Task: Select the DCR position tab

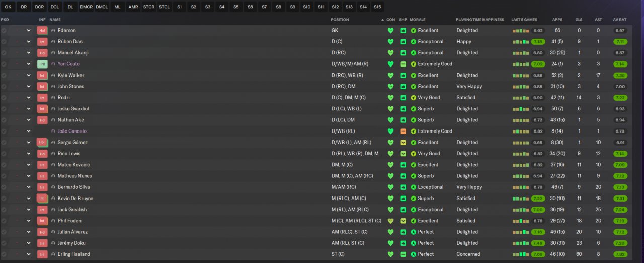Action: (x=39, y=7)
